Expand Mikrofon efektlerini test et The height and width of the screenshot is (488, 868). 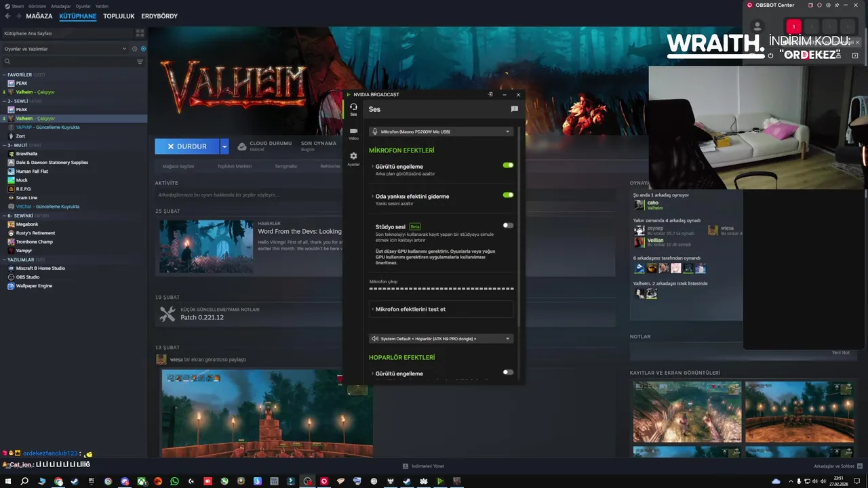point(441,309)
